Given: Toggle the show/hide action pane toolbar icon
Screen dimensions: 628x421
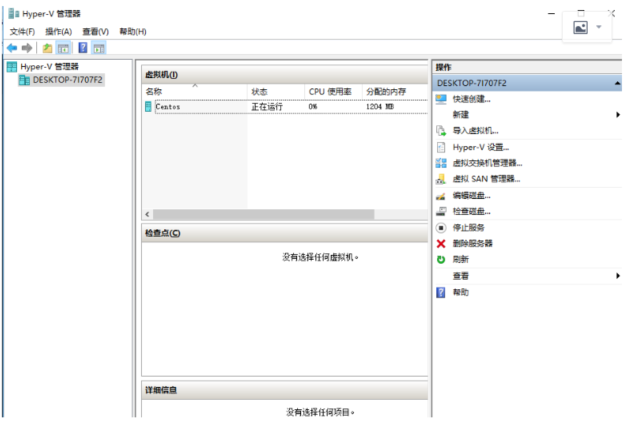Looking at the screenshot, I should click(x=99, y=48).
